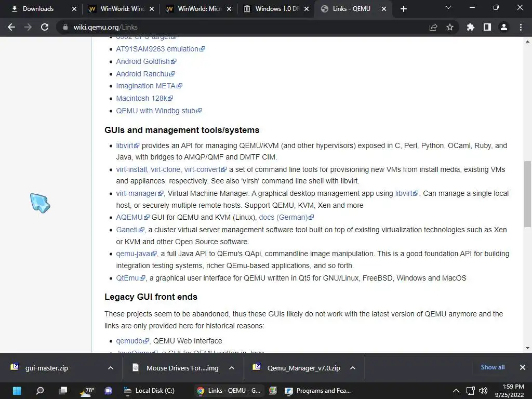Viewport: 532px width, 399px height.
Task: Open the Imagination META link
Action: (149, 86)
